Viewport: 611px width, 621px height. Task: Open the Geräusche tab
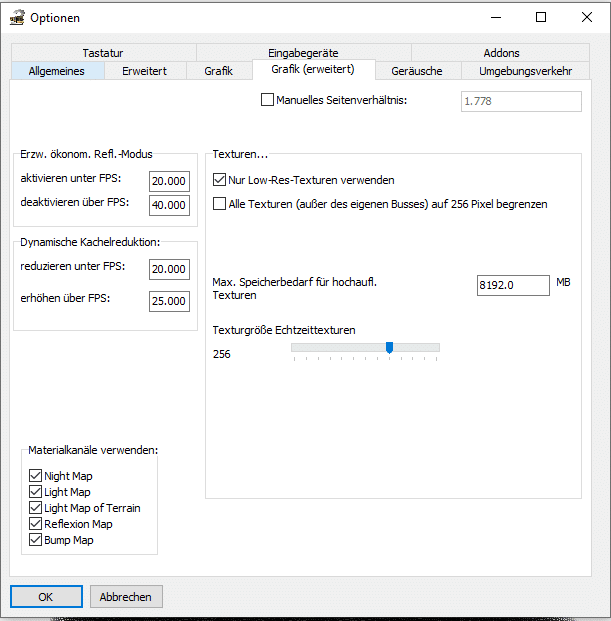point(417,71)
